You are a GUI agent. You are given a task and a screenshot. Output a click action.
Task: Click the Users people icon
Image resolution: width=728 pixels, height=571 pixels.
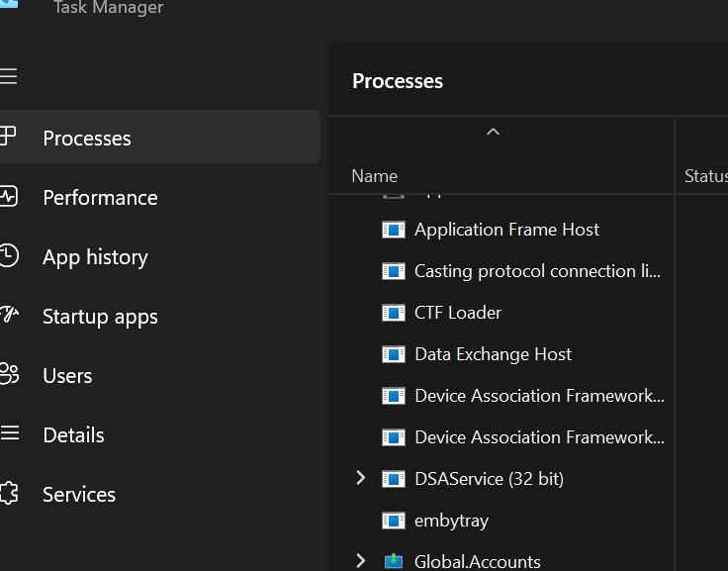(x=9, y=374)
